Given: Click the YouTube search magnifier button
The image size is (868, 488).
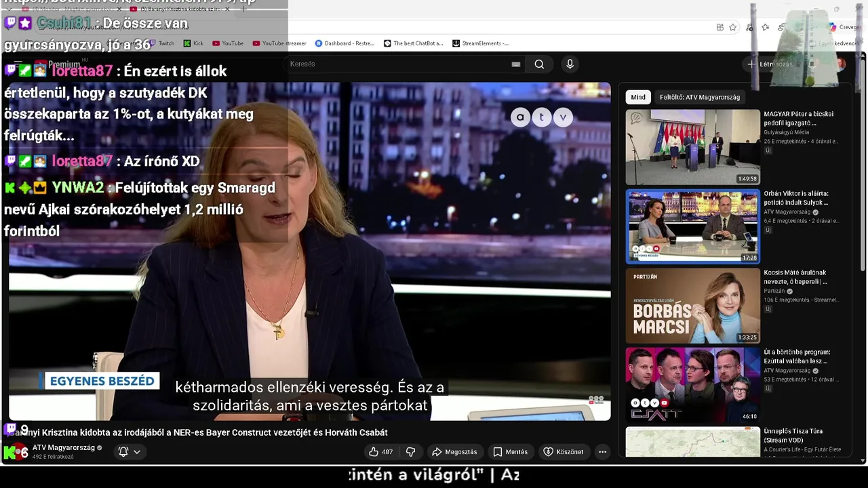Looking at the screenshot, I should [x=539, y=64].
